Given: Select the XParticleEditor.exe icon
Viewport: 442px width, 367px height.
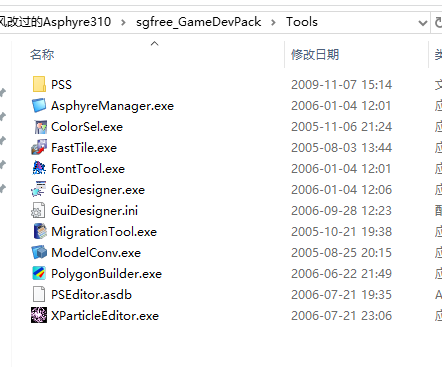Looking at the screenshot, I should pos(39,316).
